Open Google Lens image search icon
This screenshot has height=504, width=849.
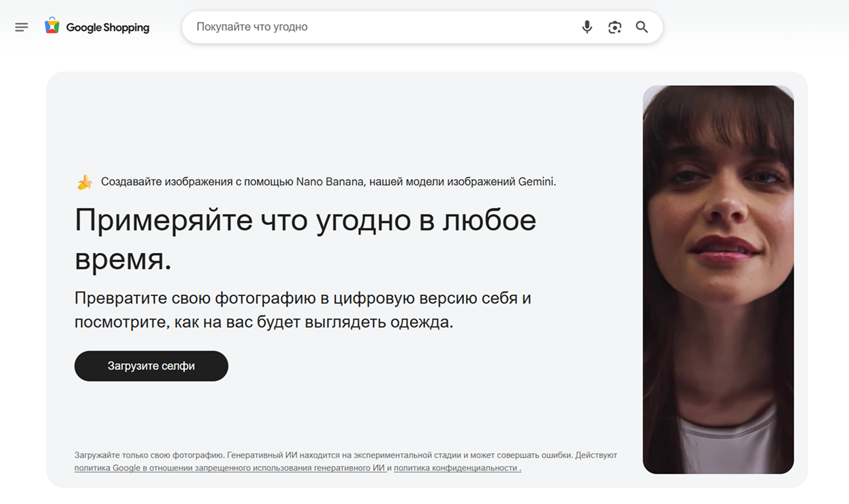(614, 27)
